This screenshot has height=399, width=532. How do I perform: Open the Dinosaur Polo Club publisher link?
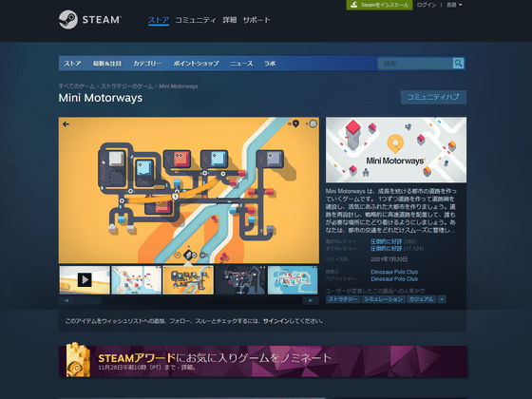394,279
